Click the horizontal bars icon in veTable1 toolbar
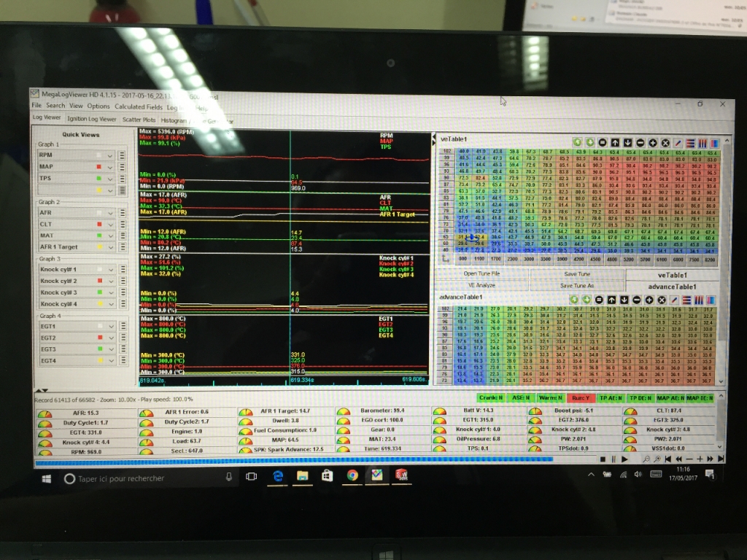The image size is (747, 560). click(690, 143)
